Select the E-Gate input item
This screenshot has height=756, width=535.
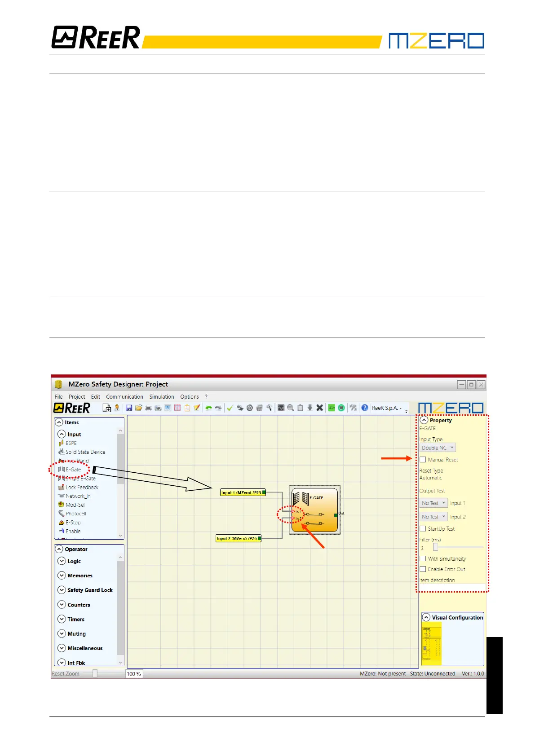(x=70, y=470)
